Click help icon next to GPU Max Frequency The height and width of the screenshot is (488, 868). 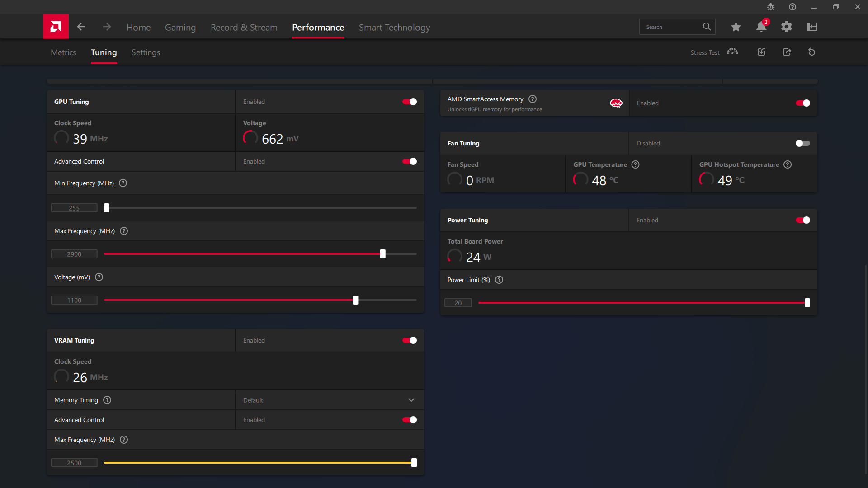(124, 231)
